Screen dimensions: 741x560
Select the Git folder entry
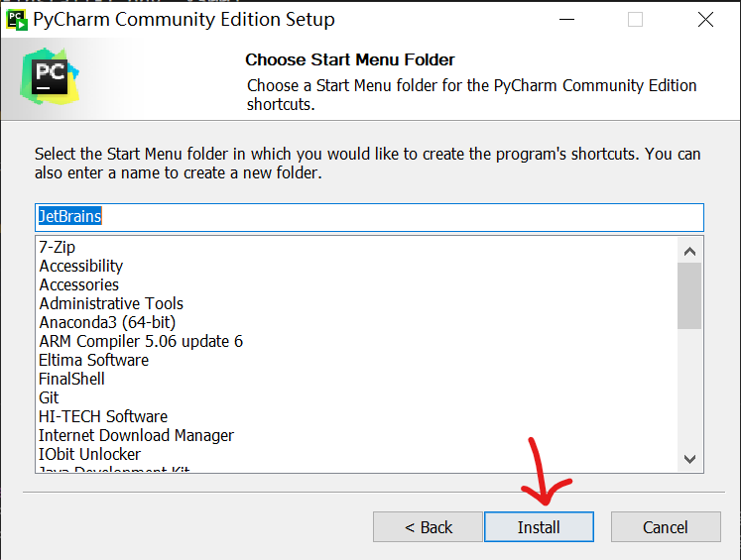pyautogui.click(x=49, y=397)
